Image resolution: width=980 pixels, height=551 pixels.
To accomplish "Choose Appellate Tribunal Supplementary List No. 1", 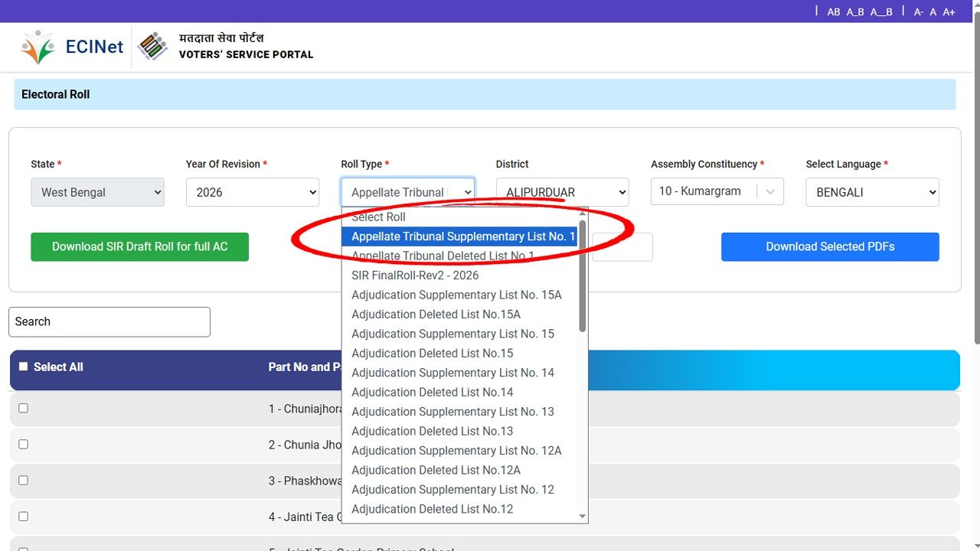I will [x=462, y=236].
